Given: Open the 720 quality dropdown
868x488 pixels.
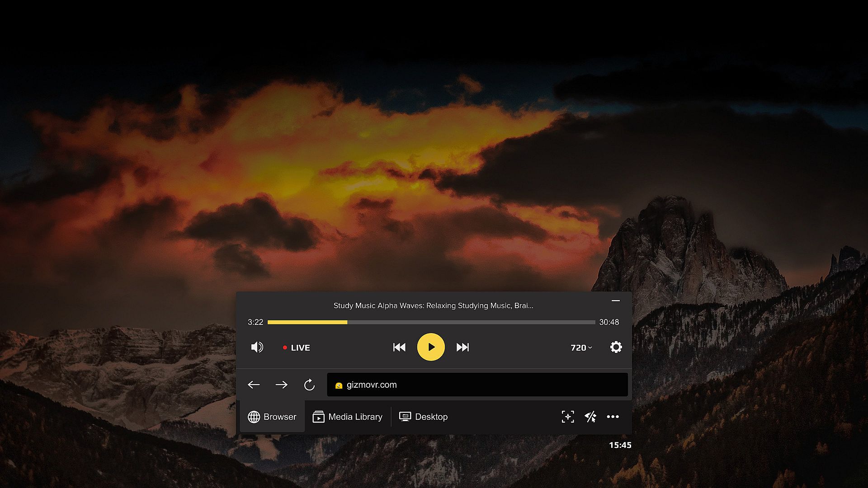Looking at the screenshot, I should point(581,347).
